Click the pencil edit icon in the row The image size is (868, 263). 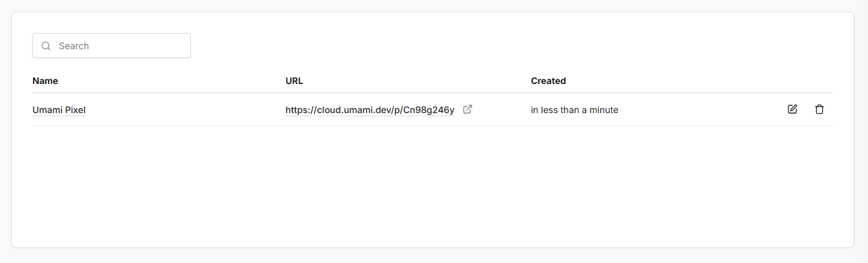coord(792,109)
